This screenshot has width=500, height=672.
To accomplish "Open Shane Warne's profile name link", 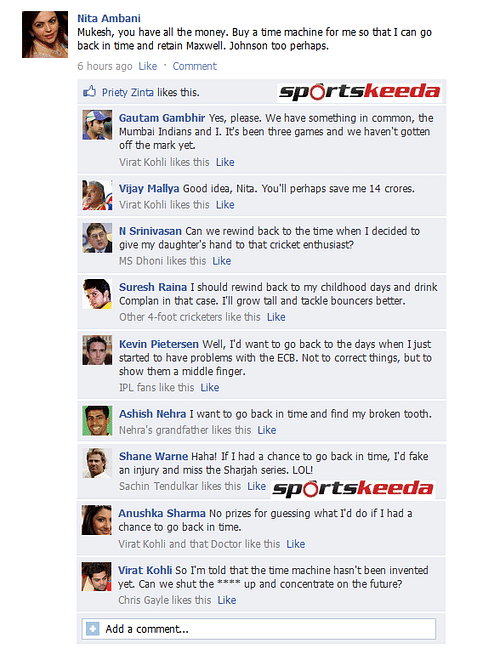I will (x=153, y=456).
